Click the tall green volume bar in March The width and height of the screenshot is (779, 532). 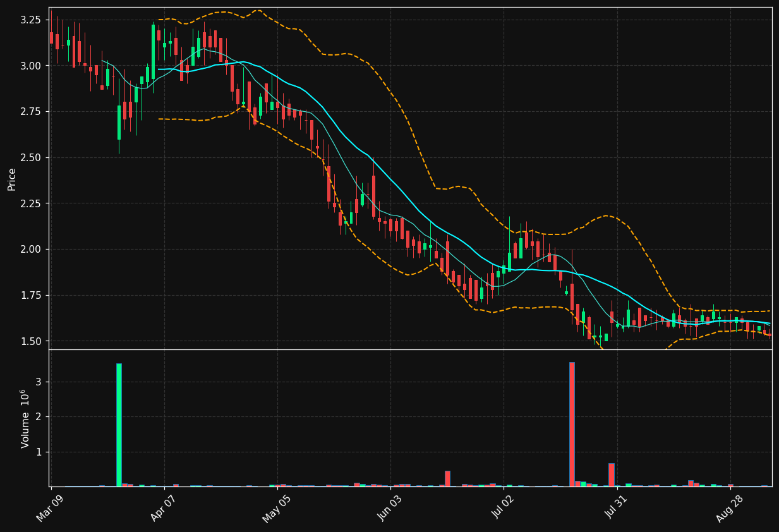(119, 425)
